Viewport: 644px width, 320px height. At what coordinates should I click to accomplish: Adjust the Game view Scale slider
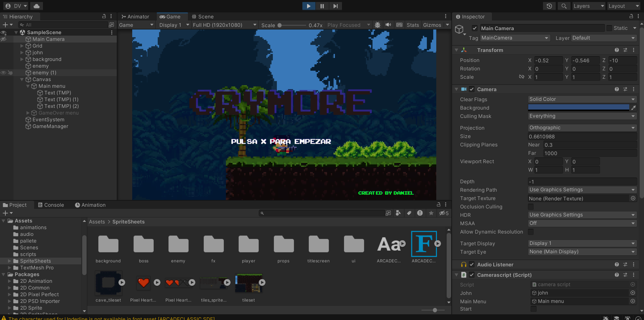pyautogui.click(x=292, y=25)
